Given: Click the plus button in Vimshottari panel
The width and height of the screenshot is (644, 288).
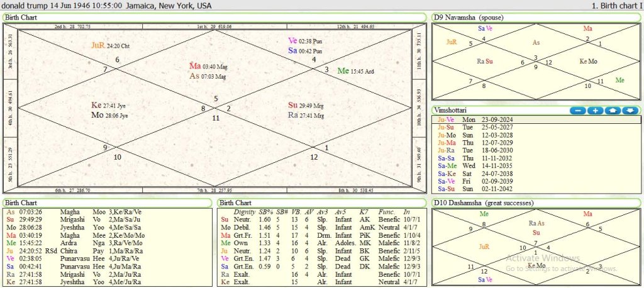Looking at the screenshot, I should coord(595,111).
